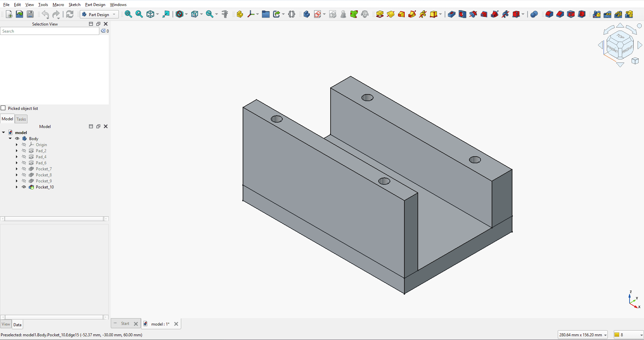Enable the Picked object list checkbox
Viewport: 644px width, 340px height.
[3, 108]
